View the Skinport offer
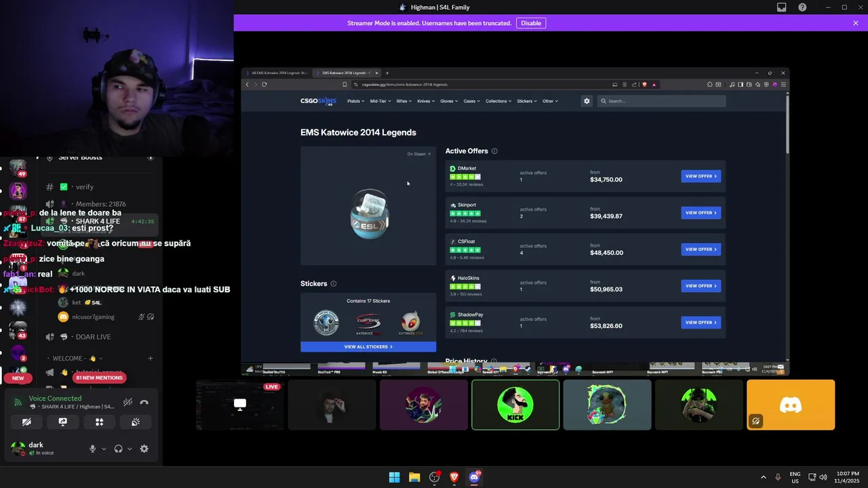 [701, 213]
